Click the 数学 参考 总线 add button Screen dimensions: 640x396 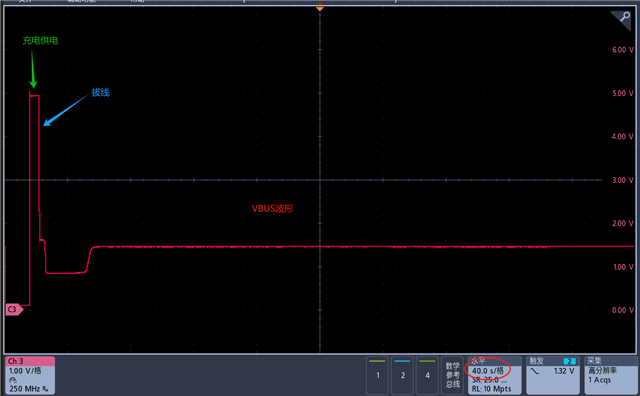coord(453,375)
